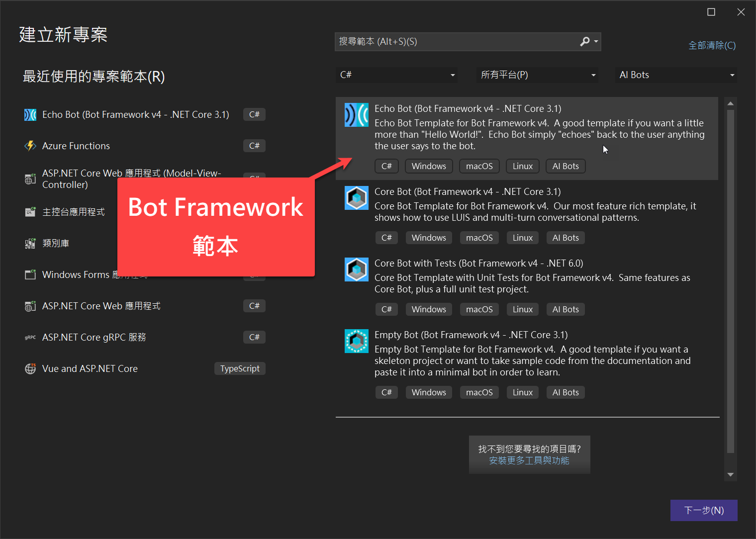Click the results list scrollbar thumb

pos(731,281)
